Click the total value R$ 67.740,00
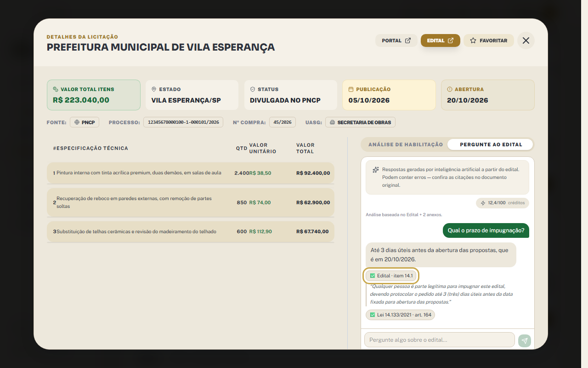 (x=312, y=231)
